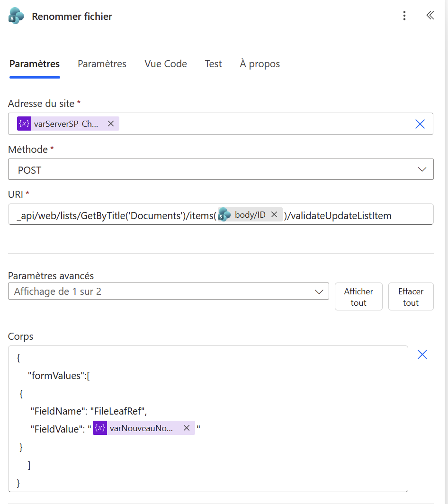Click the Effacer tout button
448x504 pixels.
[411, 297]
